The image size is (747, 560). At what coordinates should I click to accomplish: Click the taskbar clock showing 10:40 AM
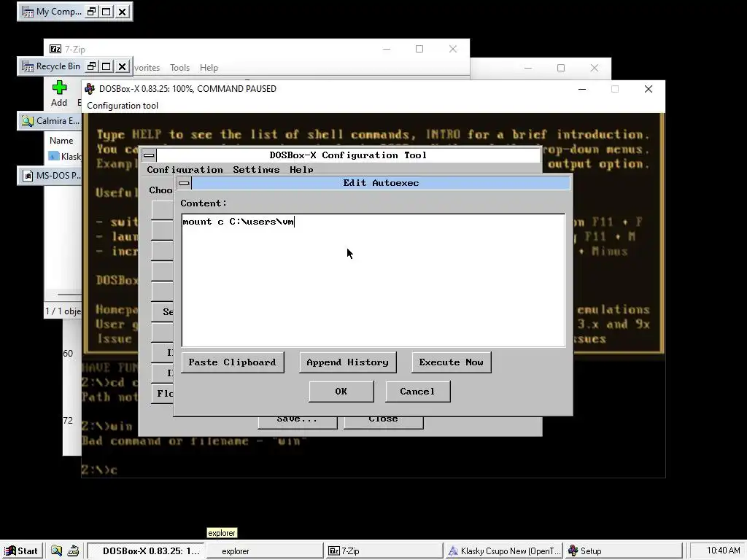pos(723,551)
